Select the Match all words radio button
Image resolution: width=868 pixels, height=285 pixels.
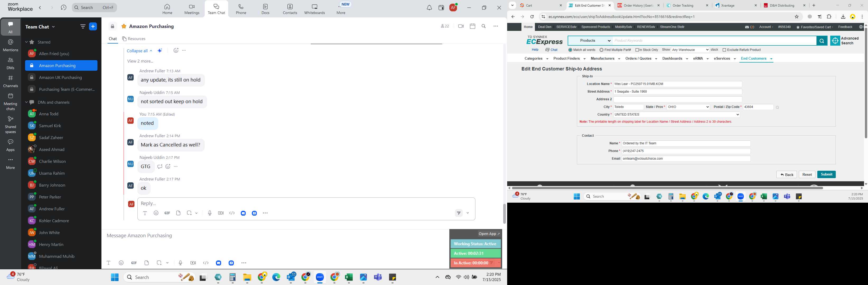570,50
